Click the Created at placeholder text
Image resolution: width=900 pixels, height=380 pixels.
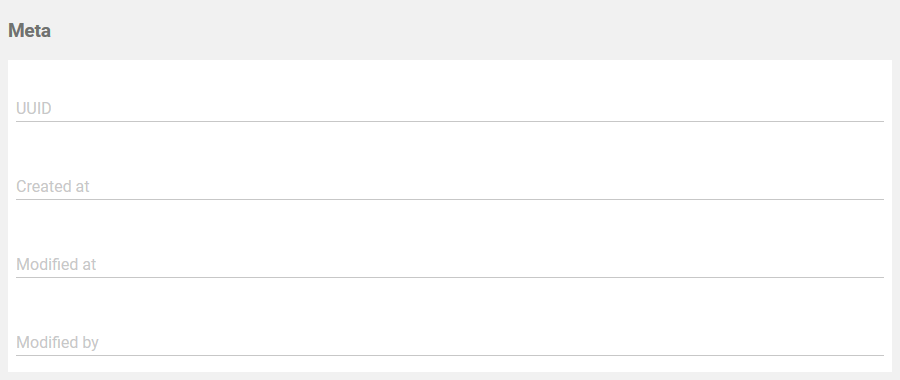(53, 187)
